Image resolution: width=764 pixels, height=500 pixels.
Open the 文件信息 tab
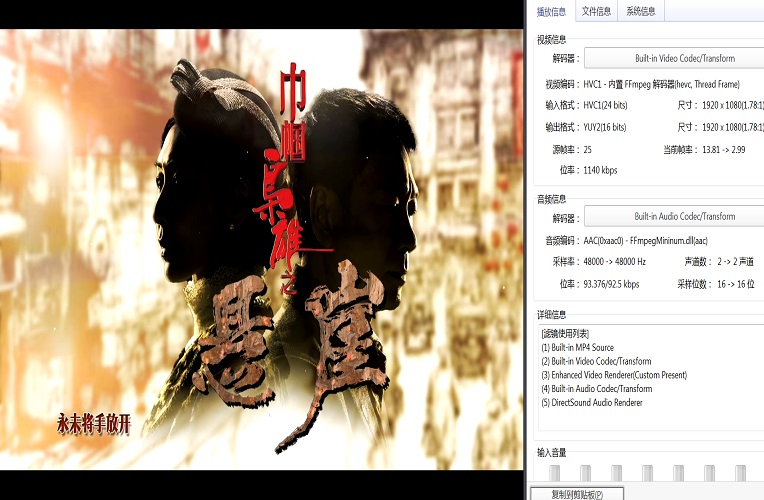[x=596, y=11]
